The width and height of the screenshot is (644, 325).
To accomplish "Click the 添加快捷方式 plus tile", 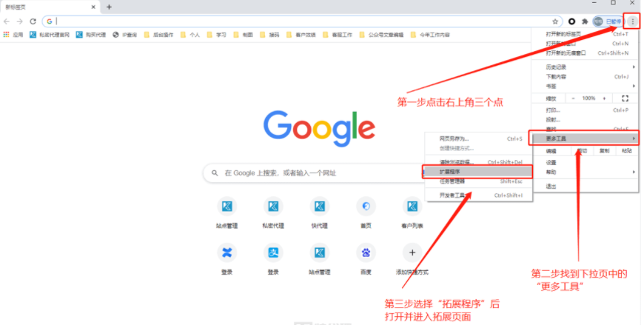I will coord(412,259).
